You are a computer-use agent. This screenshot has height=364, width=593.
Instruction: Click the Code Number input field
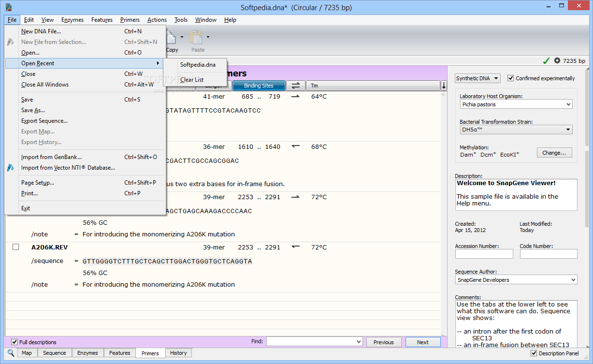click(549, 254)
